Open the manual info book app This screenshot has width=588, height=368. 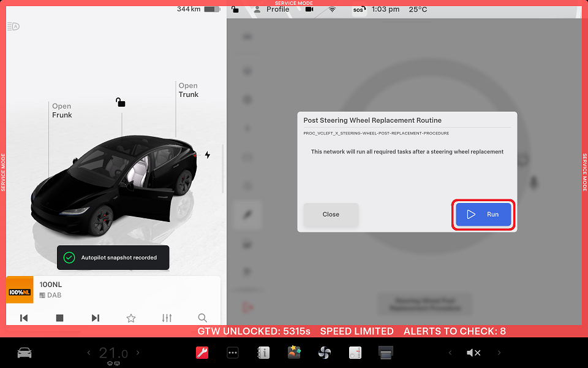point(263,353)
